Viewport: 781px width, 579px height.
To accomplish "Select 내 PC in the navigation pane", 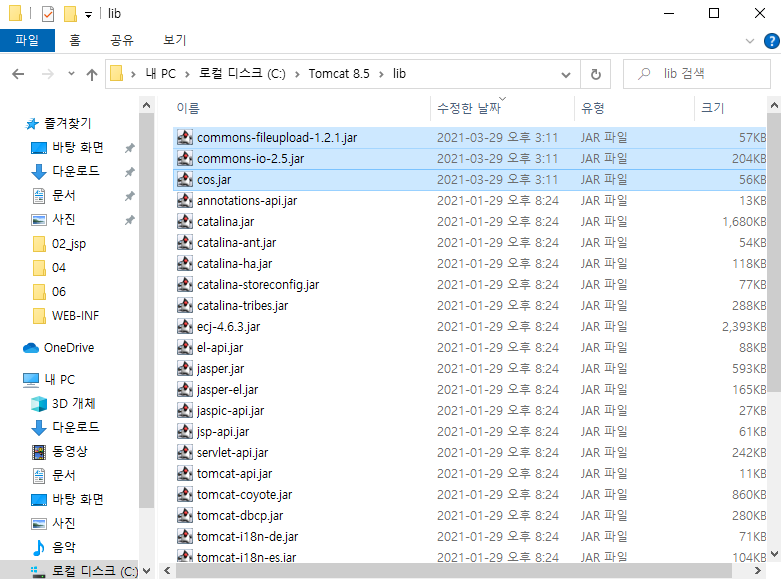I will [59, 380].
